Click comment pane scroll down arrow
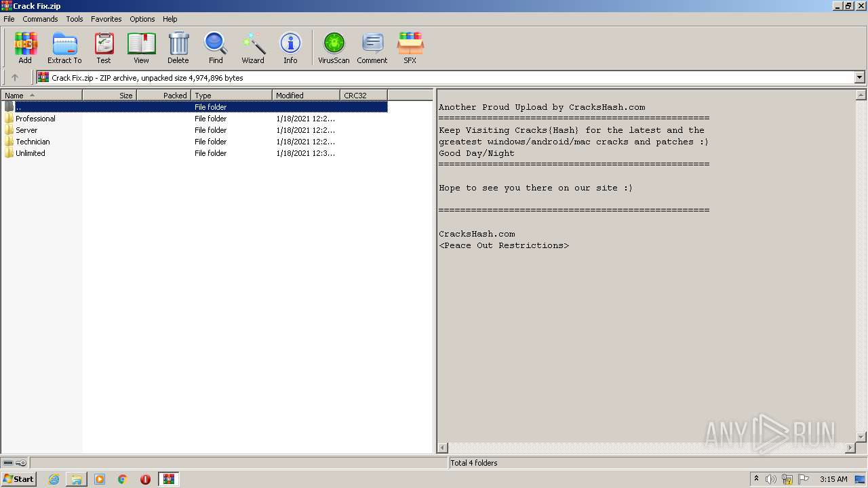This screenshot has width=868, height=488. coord(861,437)
